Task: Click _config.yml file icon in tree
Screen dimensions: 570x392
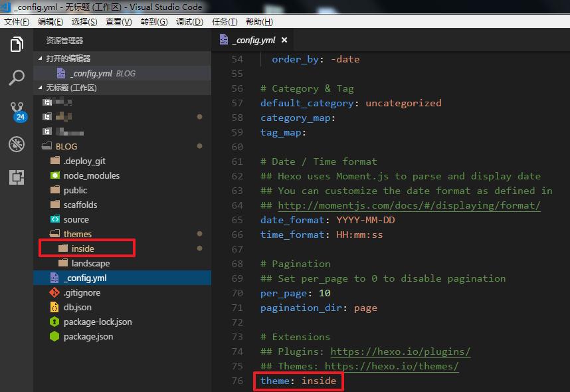Action: [54, 278]
